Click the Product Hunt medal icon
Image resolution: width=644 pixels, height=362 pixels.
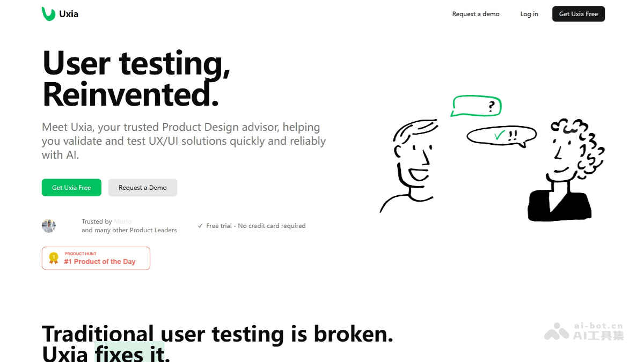[53, 258]
